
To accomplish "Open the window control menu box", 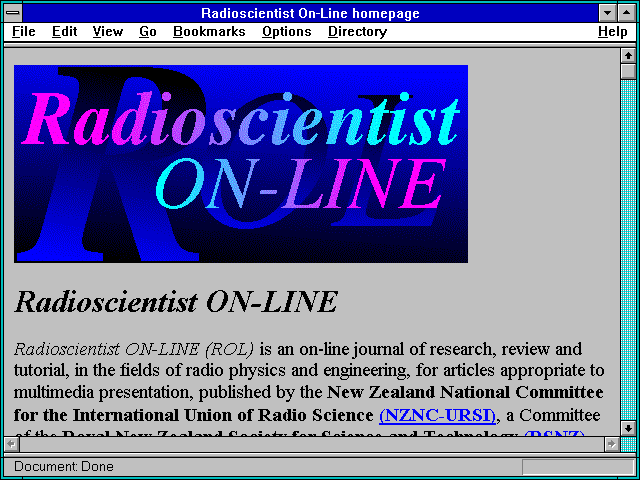I will [13, 13].
